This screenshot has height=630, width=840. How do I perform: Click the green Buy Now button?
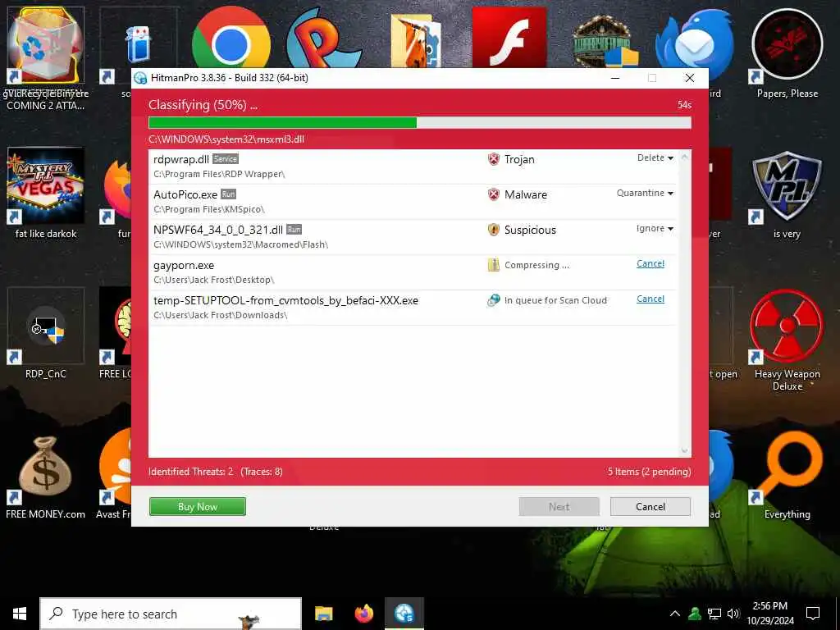(198, 506)
